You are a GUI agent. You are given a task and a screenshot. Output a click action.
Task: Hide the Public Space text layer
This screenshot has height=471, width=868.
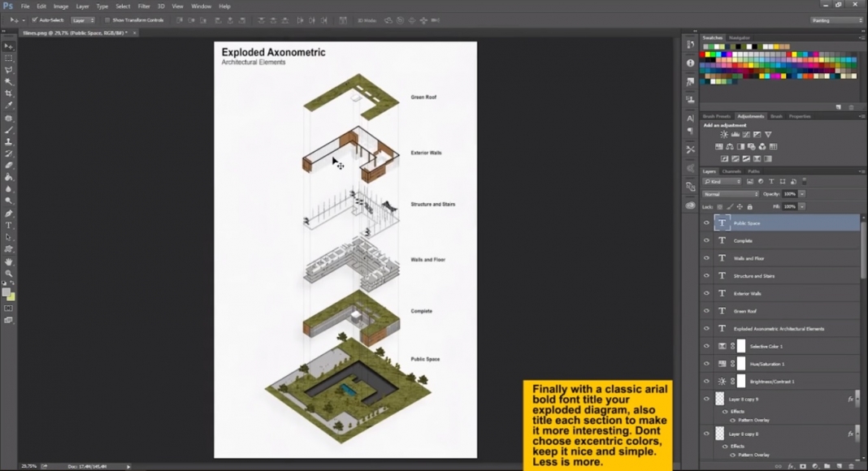coord(706,223)
